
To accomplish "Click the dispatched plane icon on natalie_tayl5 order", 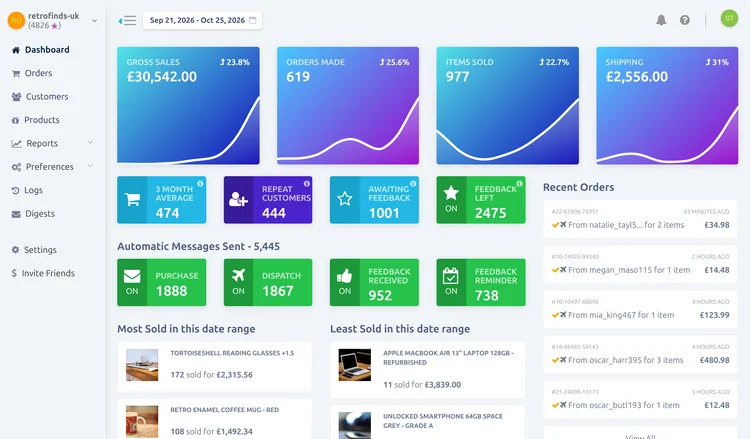I will (x=563, y=225).
